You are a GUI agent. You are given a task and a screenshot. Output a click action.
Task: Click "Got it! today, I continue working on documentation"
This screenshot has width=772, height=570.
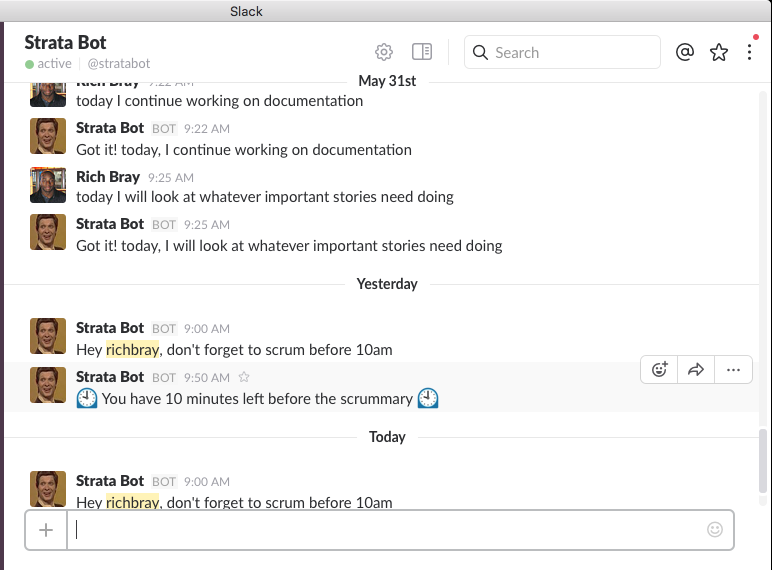244,150
